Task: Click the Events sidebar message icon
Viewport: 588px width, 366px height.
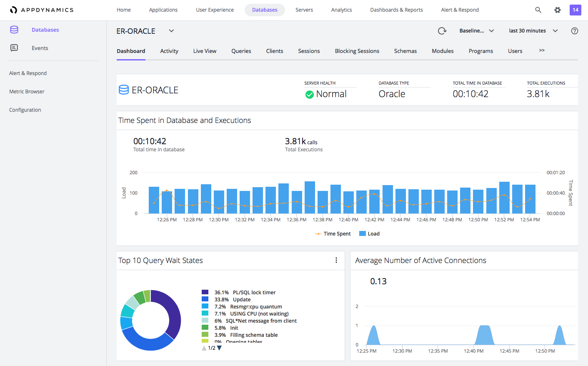Action: [14, 48]
